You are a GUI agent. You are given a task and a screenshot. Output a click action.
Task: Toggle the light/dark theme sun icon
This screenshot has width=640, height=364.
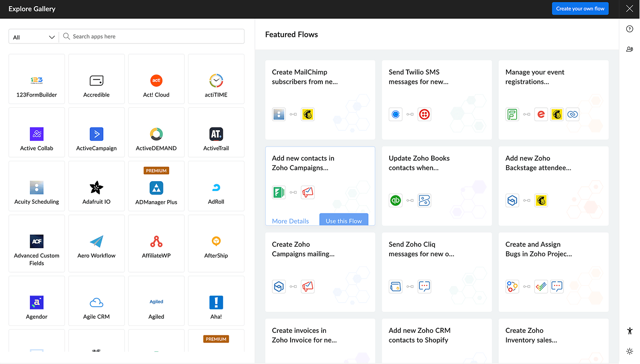pyautogui.click(x=630, y=351)
